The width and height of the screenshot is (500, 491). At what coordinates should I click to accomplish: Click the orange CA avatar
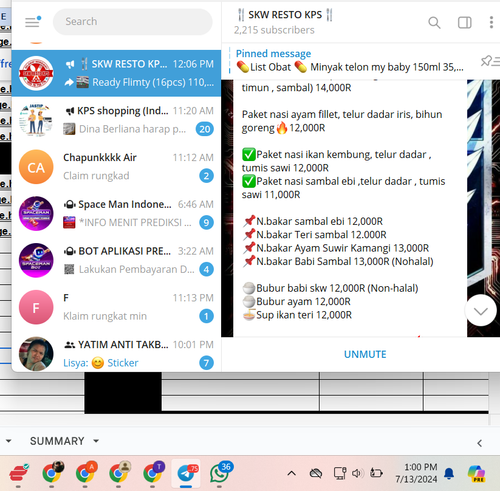36,167
